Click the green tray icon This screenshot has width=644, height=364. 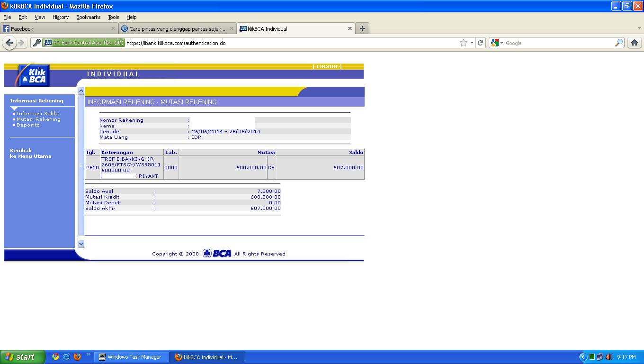coord(592,357)
